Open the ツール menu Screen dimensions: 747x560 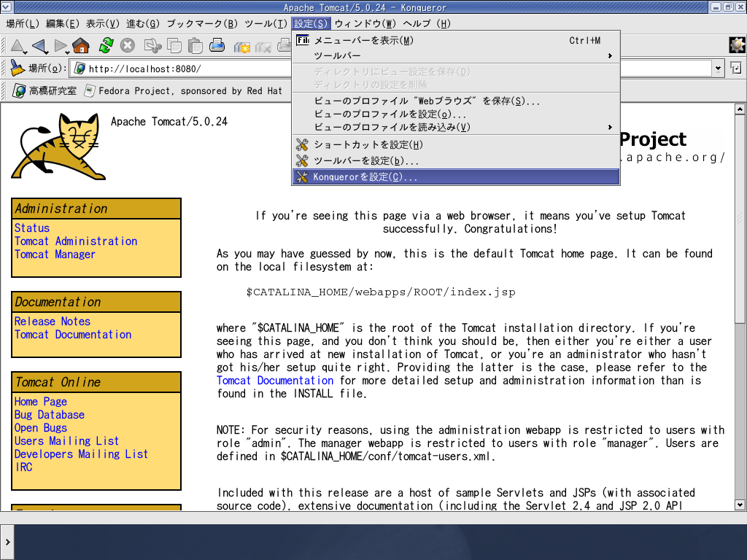click(x=266, y=23)
